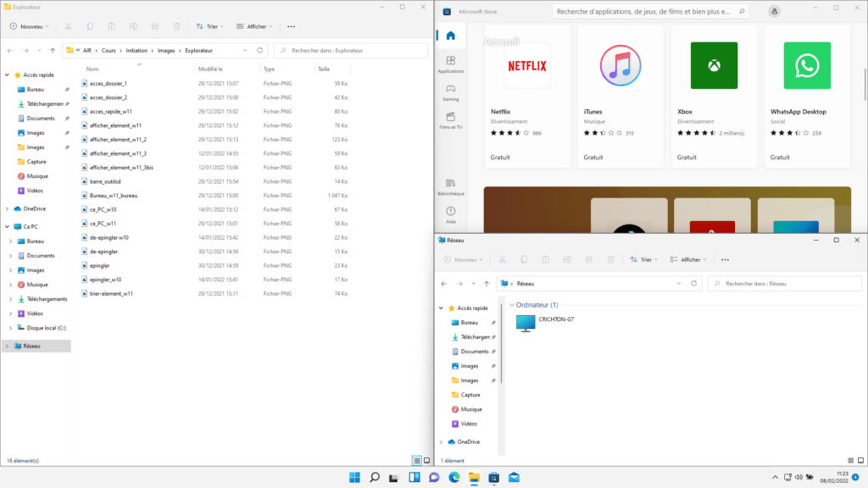Open the CRICHTON-G7 computer icon

526,323
